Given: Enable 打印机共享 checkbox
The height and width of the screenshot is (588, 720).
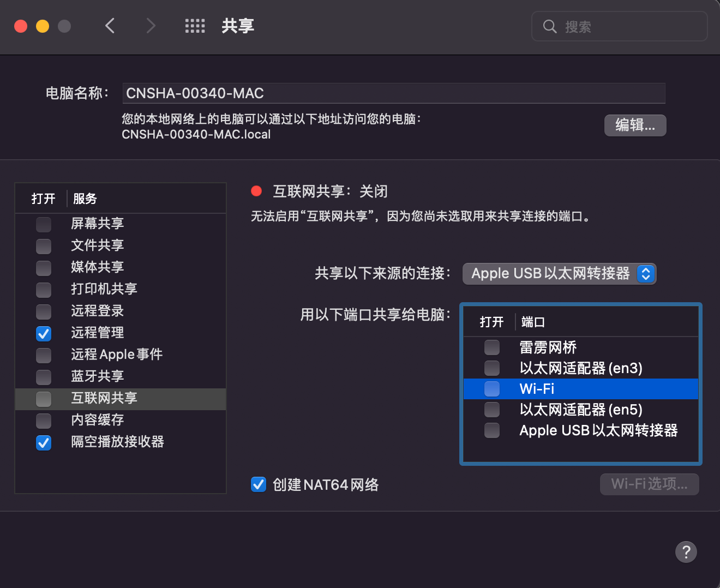Looking at the screenshot, I should tap(44, 290).
